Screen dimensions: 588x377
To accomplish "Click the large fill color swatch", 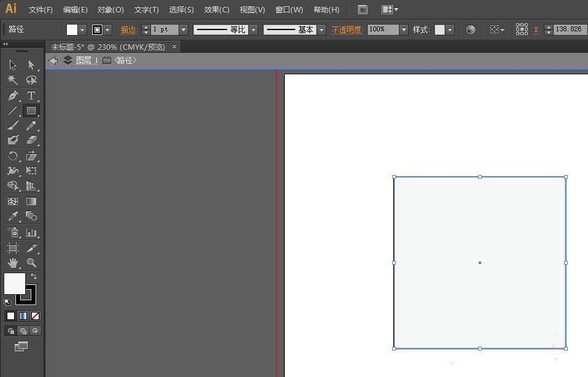I will [15, 284].
